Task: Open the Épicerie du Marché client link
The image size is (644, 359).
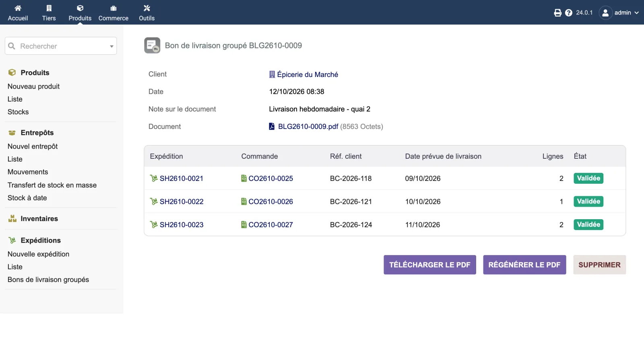Action: coord(308,75)
